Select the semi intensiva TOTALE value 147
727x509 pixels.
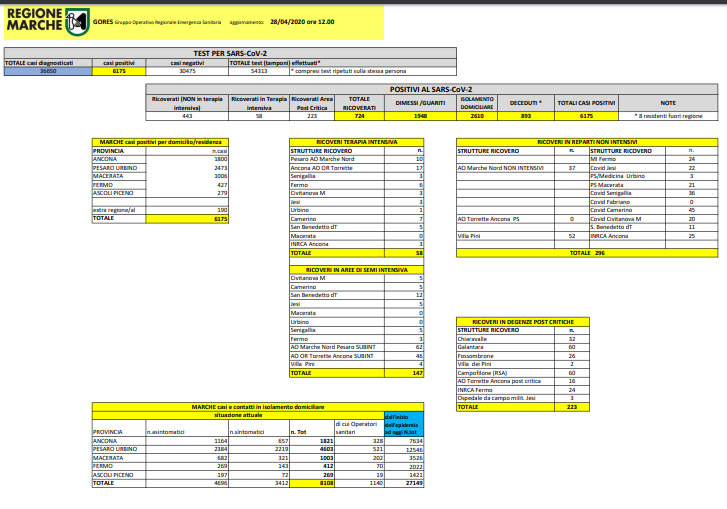(x=418, y=373)
